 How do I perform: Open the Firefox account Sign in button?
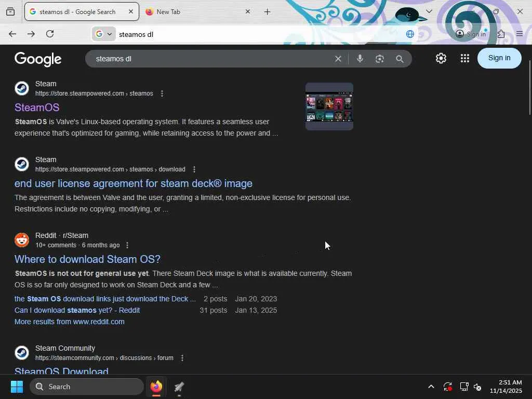point(471,34)
